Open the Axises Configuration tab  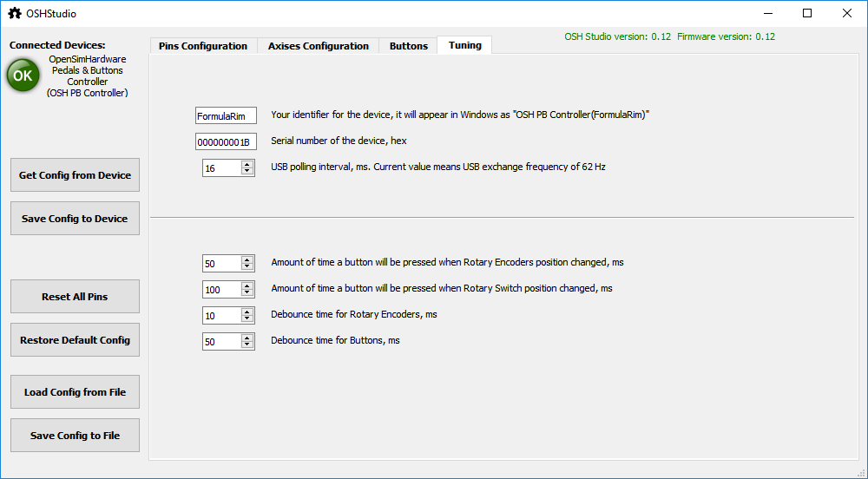pyautogui.click(x=319, y=46)
